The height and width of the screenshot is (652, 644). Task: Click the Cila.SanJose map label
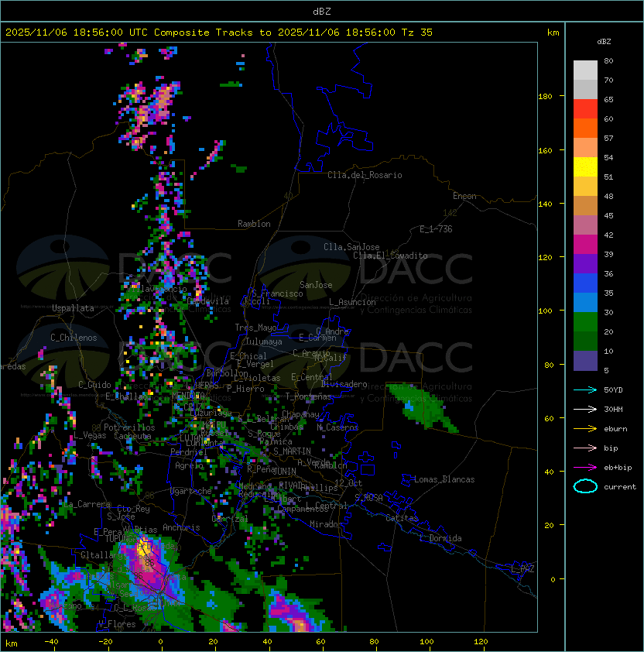click(x=351, y=247)
